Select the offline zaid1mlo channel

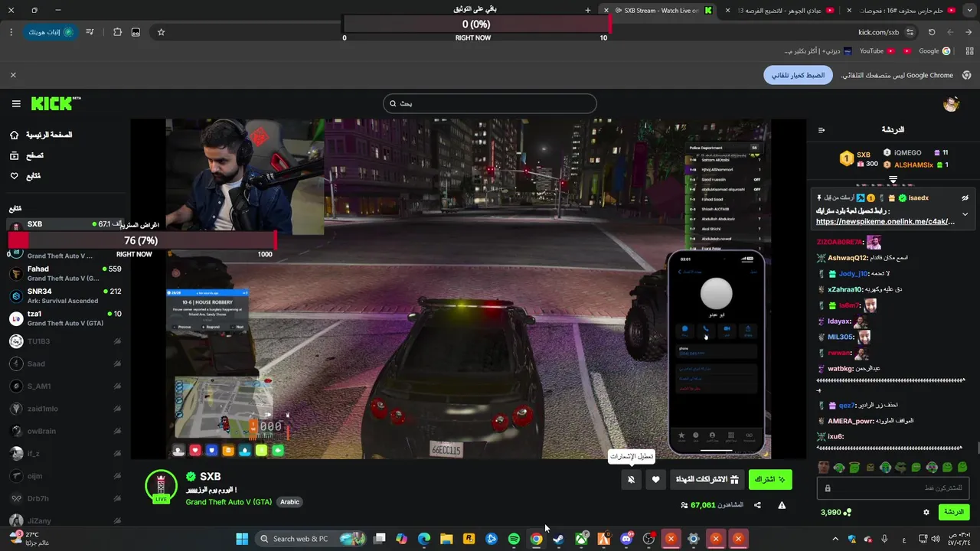[65, 409]
